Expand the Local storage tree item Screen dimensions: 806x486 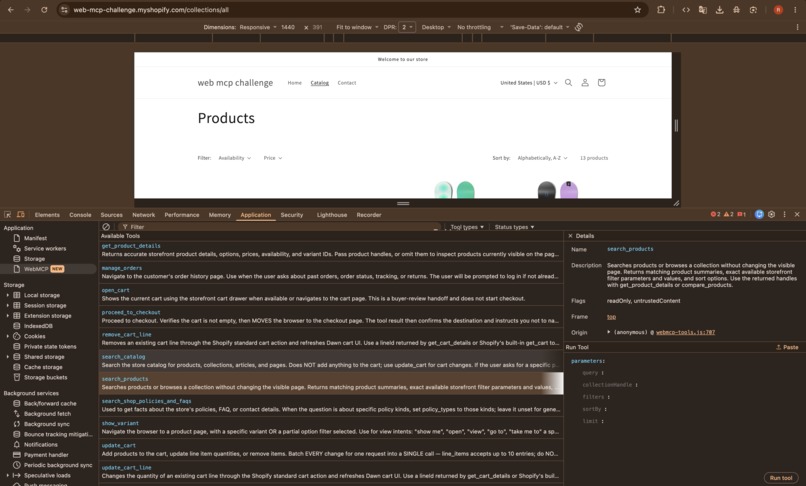tap(8, 295)
